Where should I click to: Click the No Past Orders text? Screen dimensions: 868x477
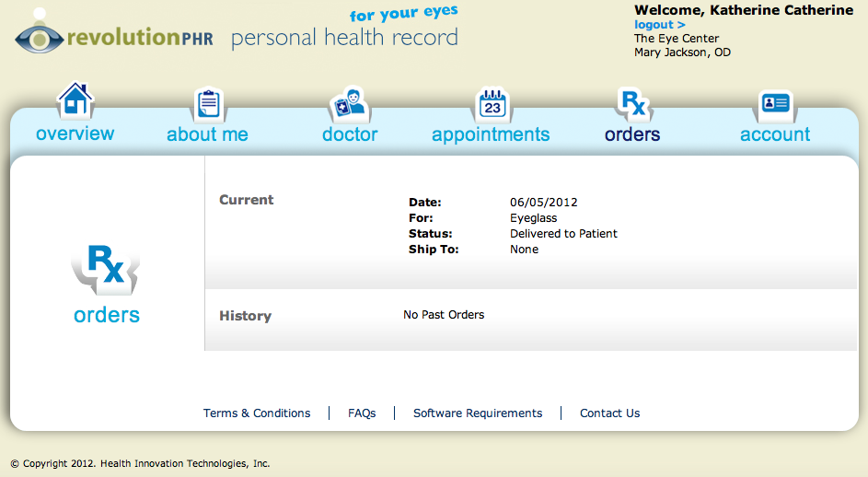point(444,315)
